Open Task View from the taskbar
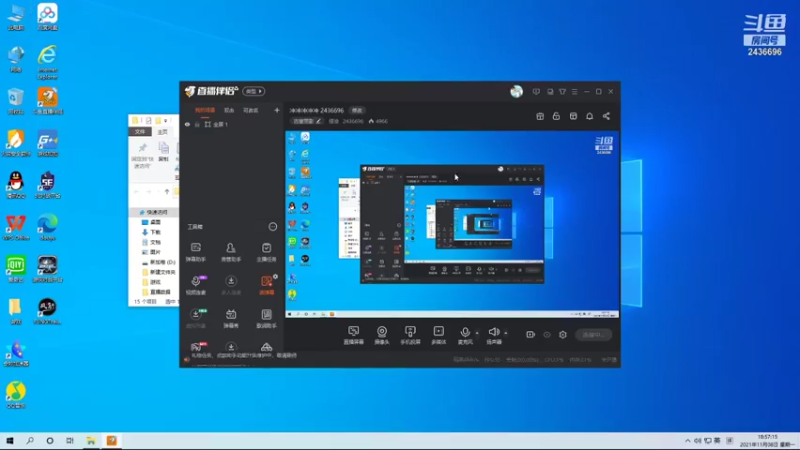Viewport: 800px width, 450px height. pos(70,441)
